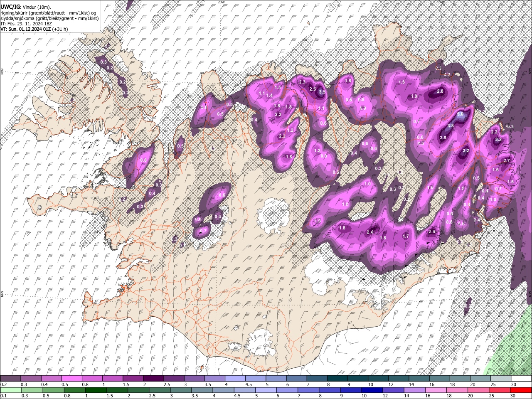Click the 2.7 precipitation value on the map

507,160
